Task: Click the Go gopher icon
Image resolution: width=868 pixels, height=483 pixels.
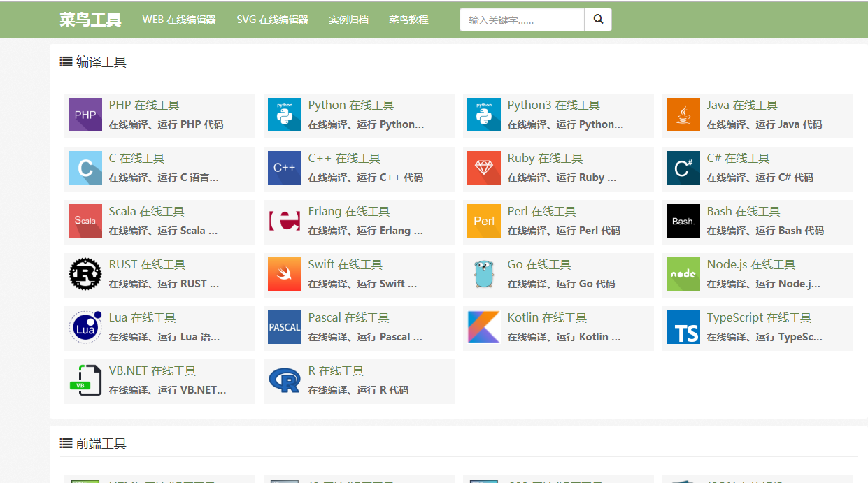Action: tap(484, 274)
